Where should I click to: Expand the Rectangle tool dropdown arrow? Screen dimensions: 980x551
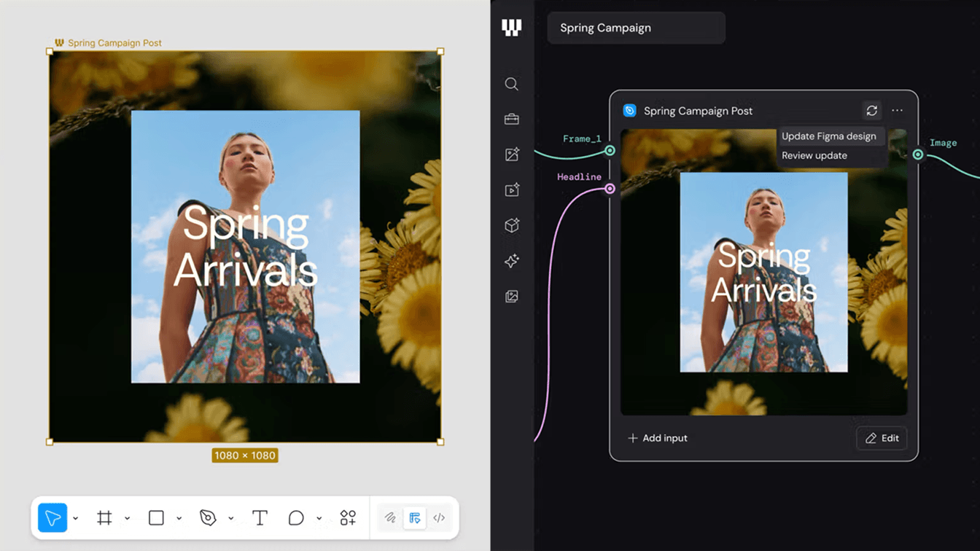(x=179, y=519)
